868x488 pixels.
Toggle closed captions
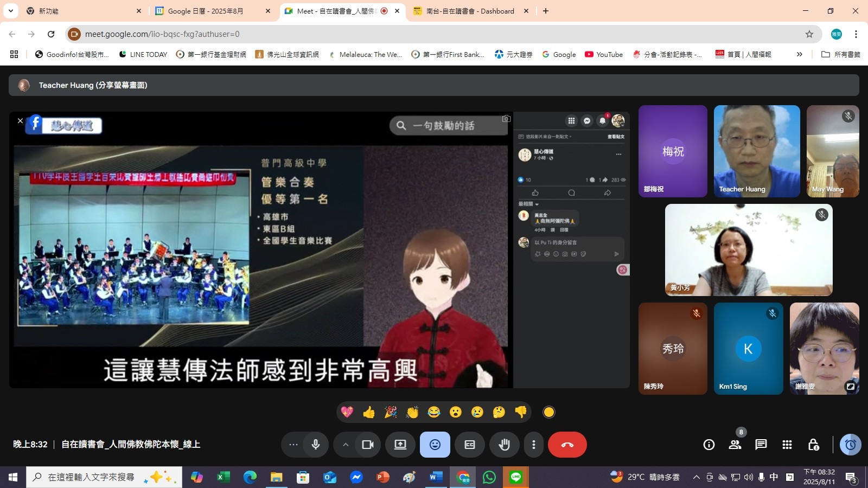(470, 445)
